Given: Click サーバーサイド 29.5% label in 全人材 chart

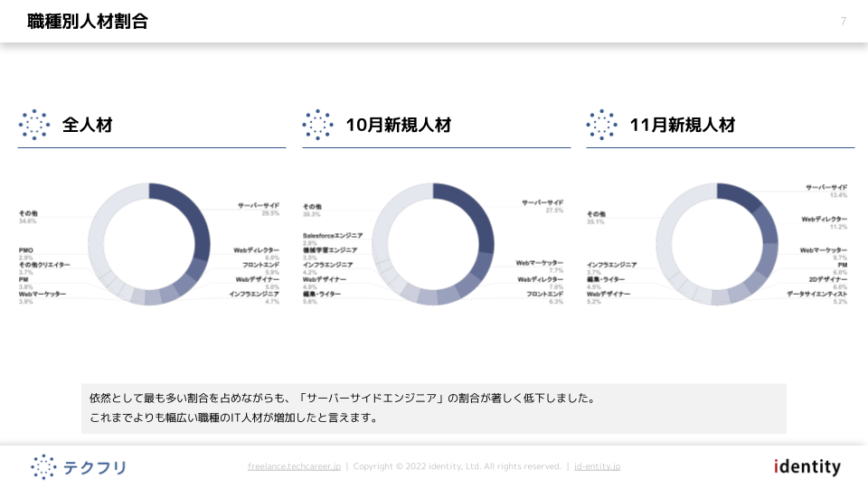Looking at the screenshot, I should click(x=259, y=209).
